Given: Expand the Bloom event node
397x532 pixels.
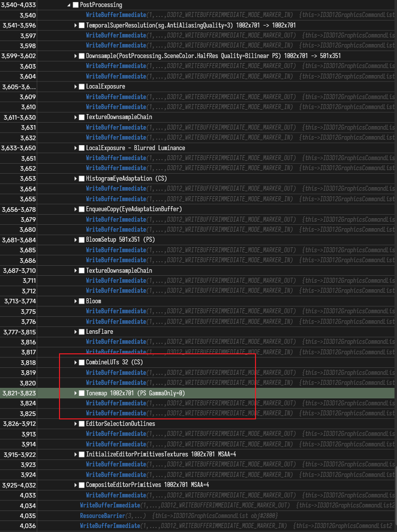Looking at the screenshot, I should pyautogui.click(x=76, y=301).
